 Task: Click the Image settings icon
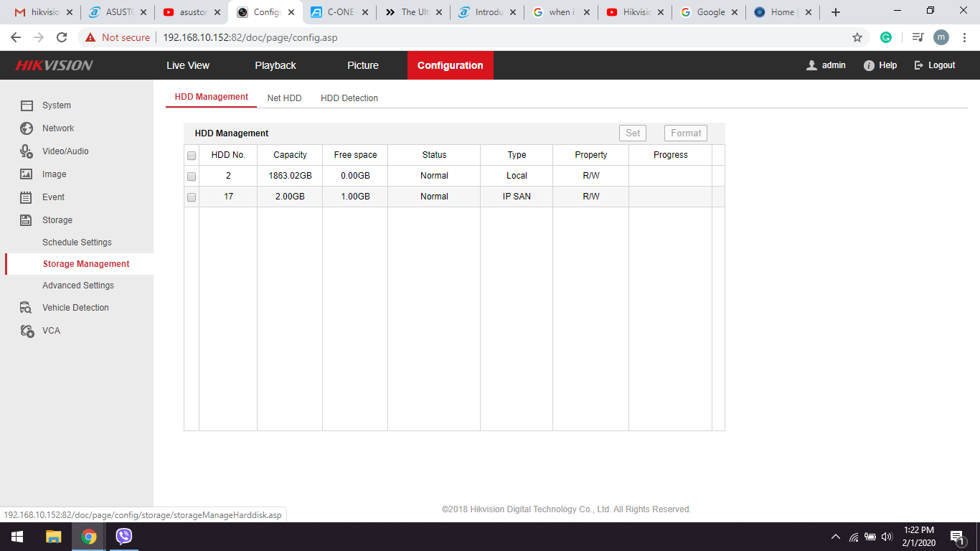[27, 174]
